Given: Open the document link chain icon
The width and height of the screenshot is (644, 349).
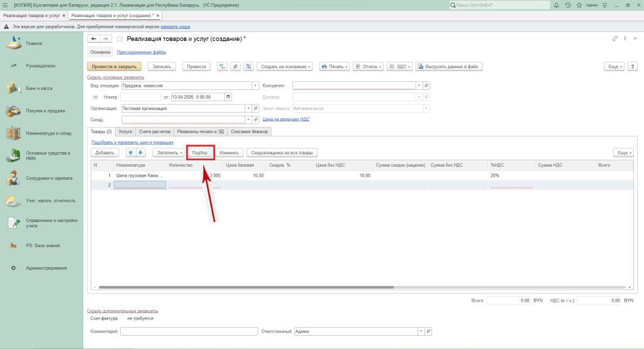Looking at the screenshot, I should (614, 39).
